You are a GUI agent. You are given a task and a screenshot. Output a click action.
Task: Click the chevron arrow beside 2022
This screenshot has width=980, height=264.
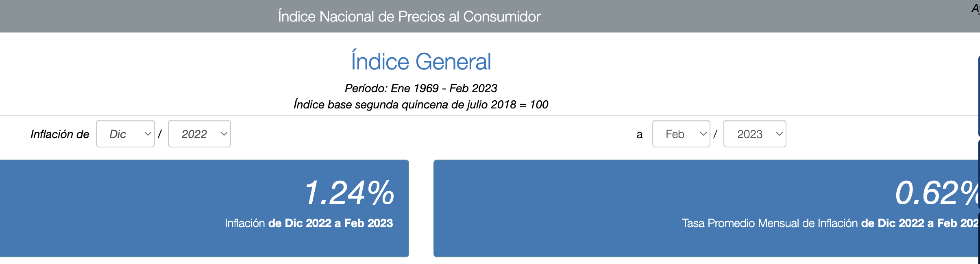[224, 134]
